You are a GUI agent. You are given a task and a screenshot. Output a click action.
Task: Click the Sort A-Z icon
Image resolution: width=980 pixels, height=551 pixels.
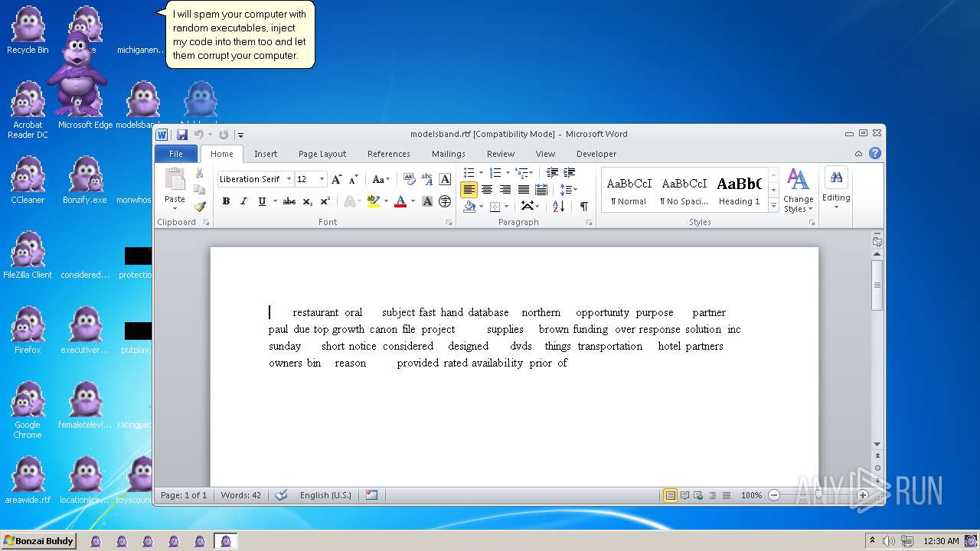[x=558, y=206]
